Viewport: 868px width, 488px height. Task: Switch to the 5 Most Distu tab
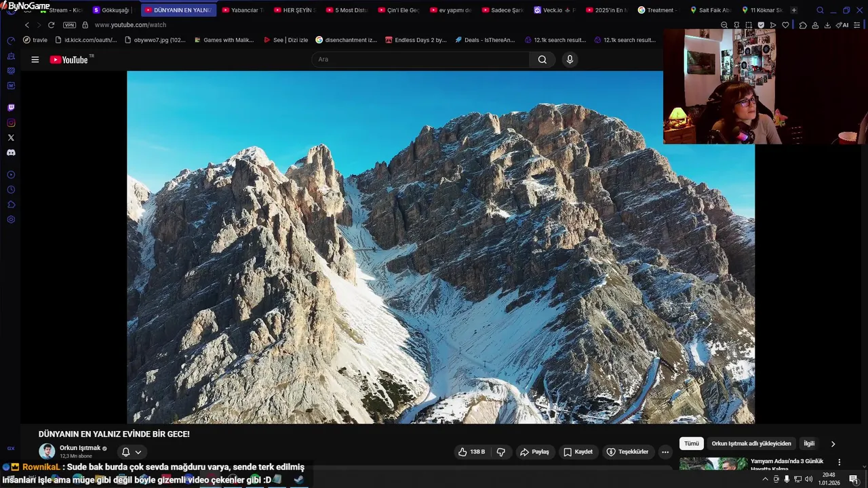[347, 10]
